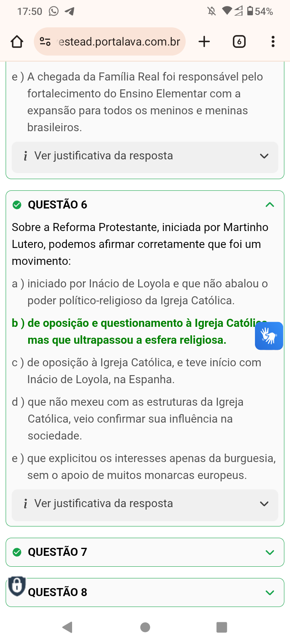Tap the shield lock icon
The image size is (290, 644).
17,586
